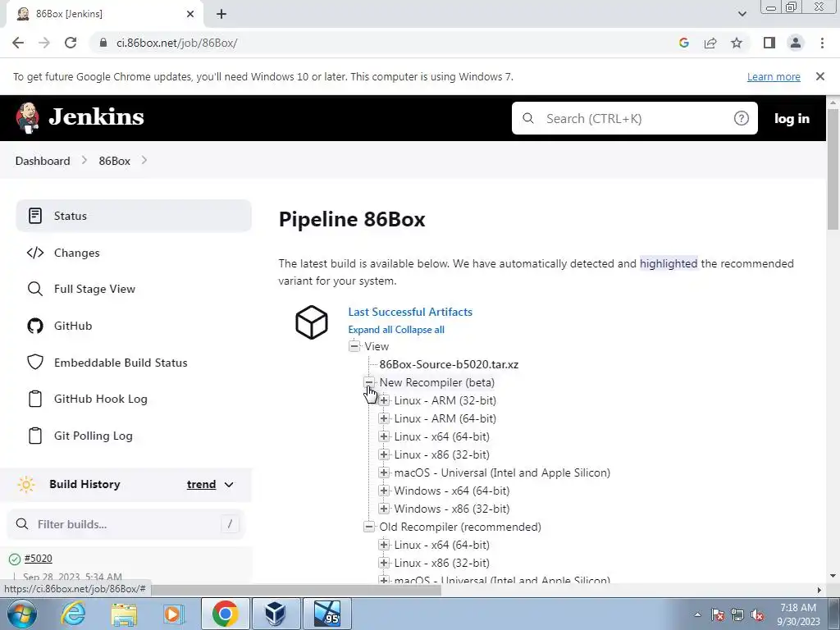Viewport: 840px width, 630px height.
Task: Expand Old Recompiler Linux - x86 (32-bit)
Action: (x=384, y=563)
